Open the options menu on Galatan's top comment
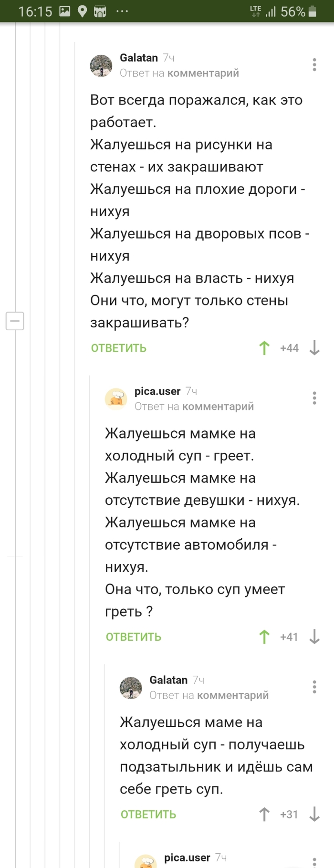The image size is (334, 868). pos(314,64)
